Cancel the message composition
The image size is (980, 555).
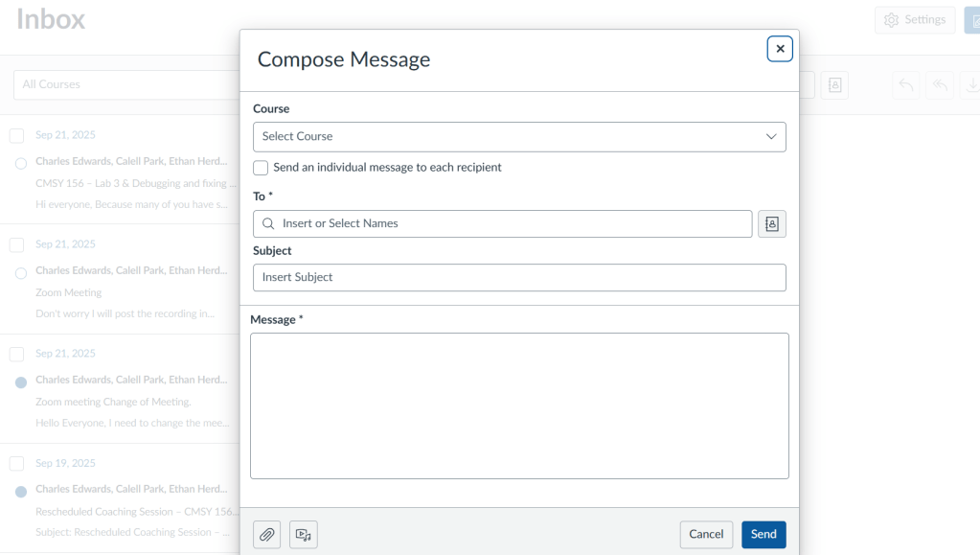pyautogui.click(x=706, y=535)
